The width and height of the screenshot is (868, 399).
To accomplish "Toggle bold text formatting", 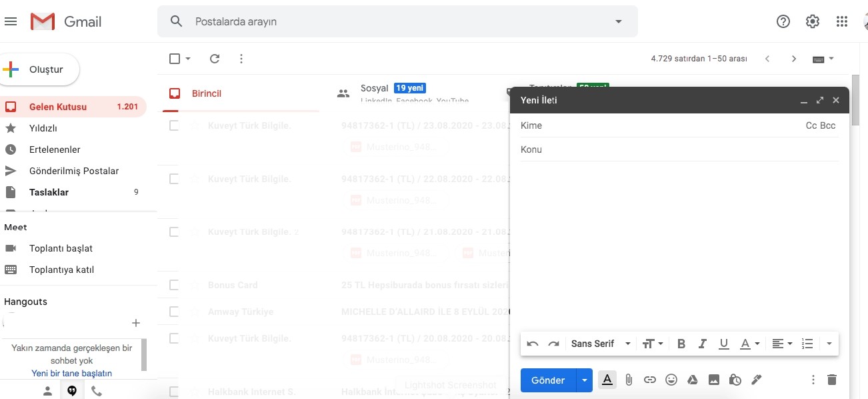I will pyautogui.click(x=681, y=344).
